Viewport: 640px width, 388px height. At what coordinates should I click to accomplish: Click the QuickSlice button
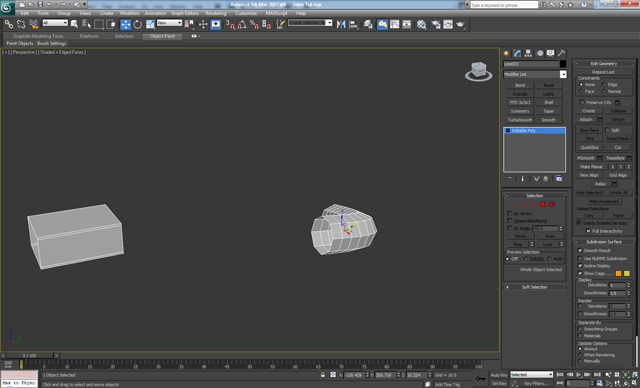tap(589, 147)
